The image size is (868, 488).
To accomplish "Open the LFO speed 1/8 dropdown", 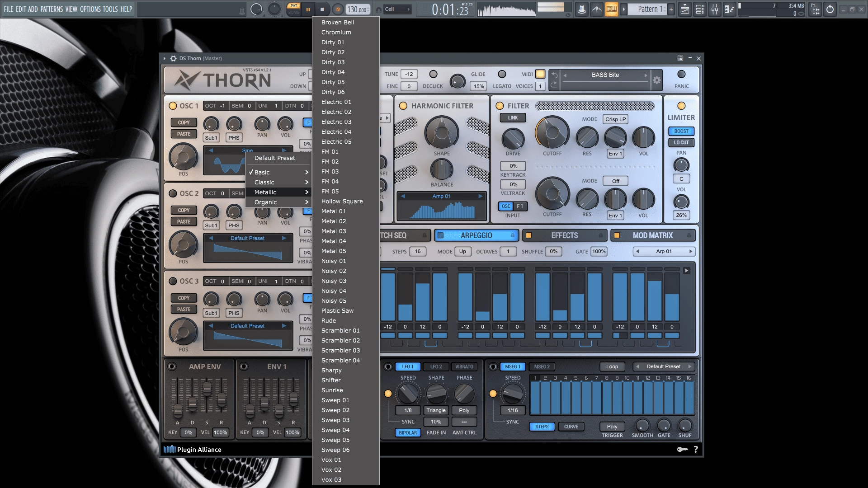I will click(x=408, y=410).
